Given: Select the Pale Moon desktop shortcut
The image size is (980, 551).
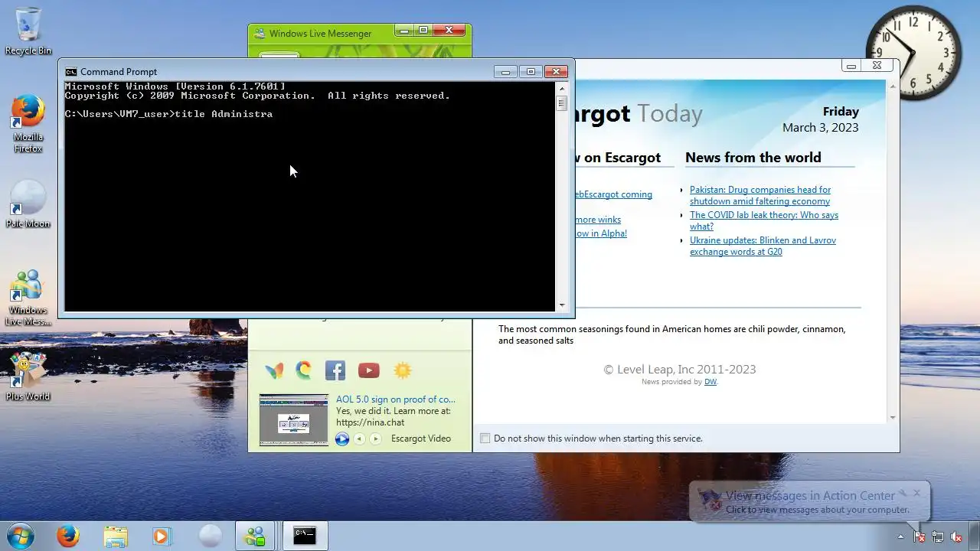Looking at the screenshot, I should click(28, 204).
